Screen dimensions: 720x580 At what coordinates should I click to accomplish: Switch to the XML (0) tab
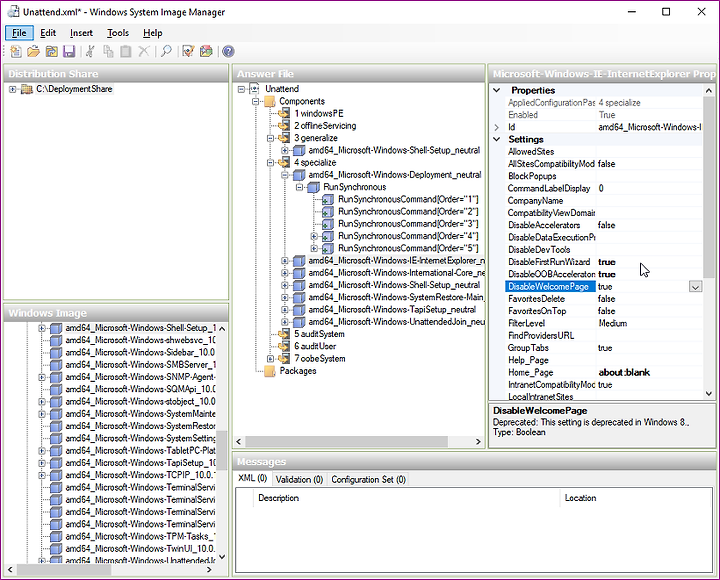(x=253, y=479)
